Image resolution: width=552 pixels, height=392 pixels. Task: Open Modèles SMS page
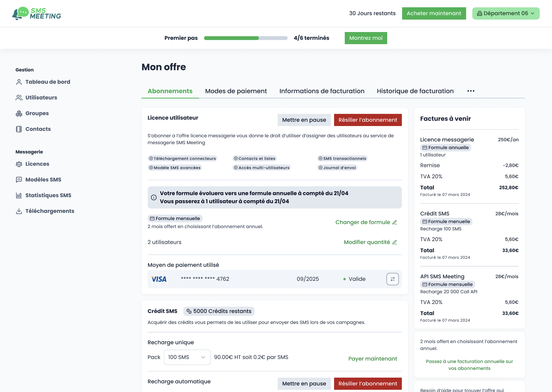click(x=38, y=180)
